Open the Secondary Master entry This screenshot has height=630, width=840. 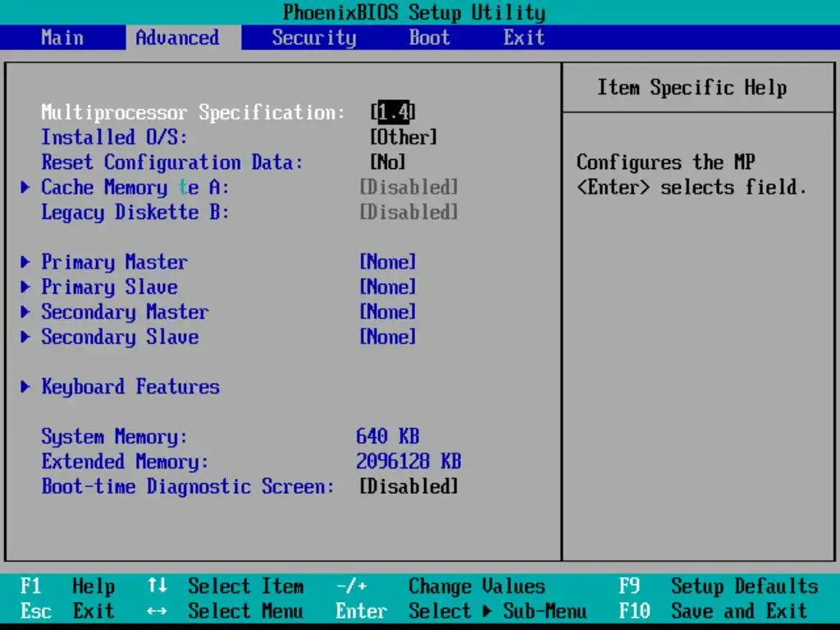[125, 313]
